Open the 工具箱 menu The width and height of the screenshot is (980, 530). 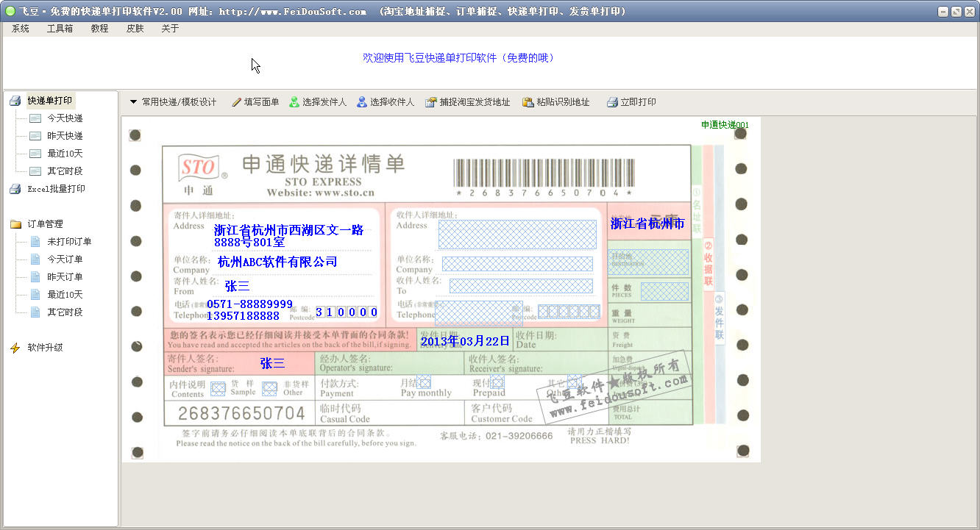(60, 29)
